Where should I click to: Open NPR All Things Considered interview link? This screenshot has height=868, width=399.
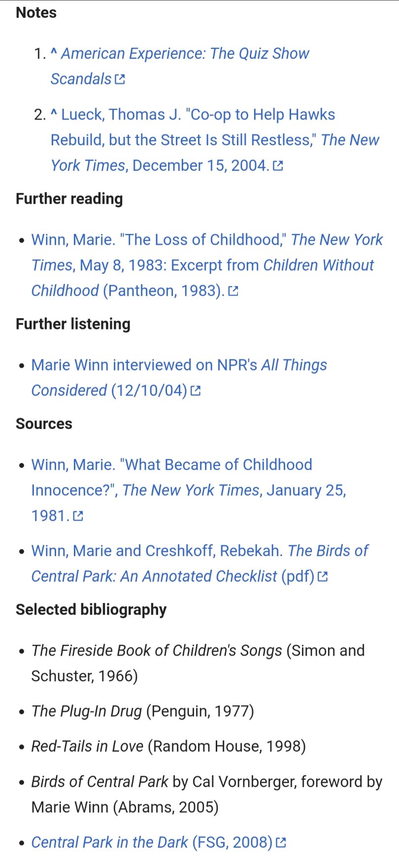[x=179, y=378]
